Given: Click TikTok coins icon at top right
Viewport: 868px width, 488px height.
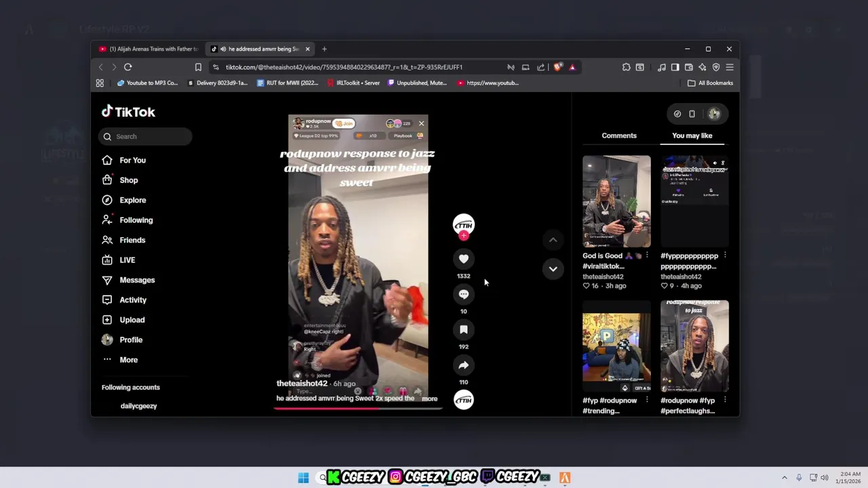Looking at the screenshot, I should pyautogui.click(x=677, y=114).
